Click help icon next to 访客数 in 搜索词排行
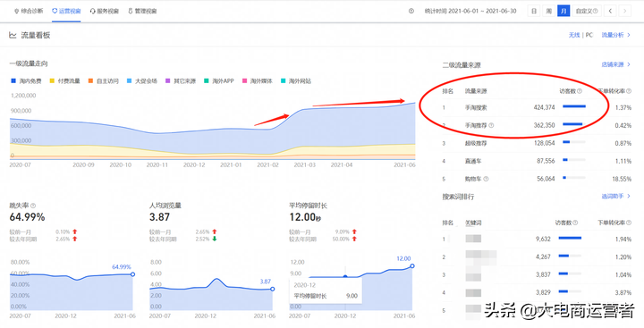Screen dimensions: 644x328 575,223
